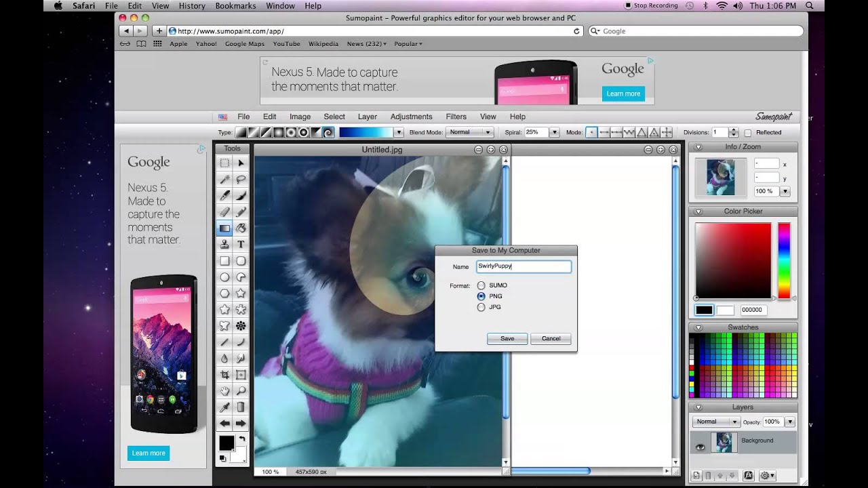
Task: Open the layer Opacity dropdown arrow
Action: point(789,422)
